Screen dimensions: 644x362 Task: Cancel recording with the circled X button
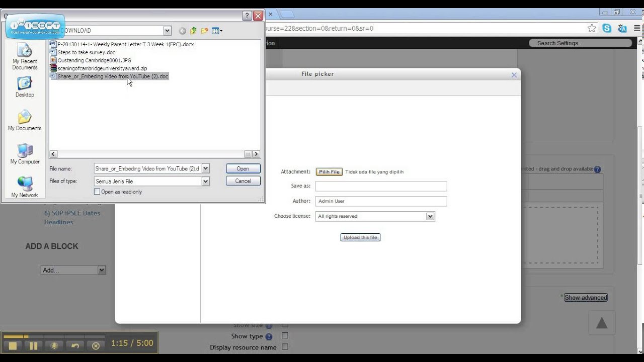96,345
